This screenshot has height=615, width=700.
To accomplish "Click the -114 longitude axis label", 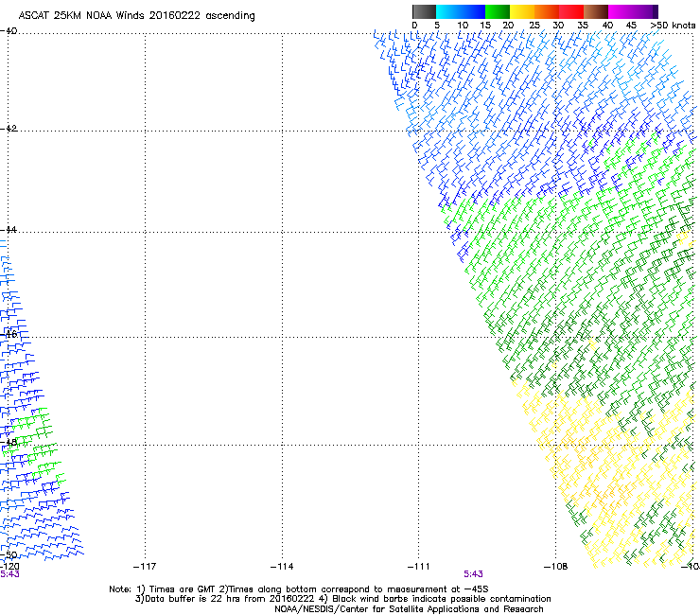I will pos(282,567).
